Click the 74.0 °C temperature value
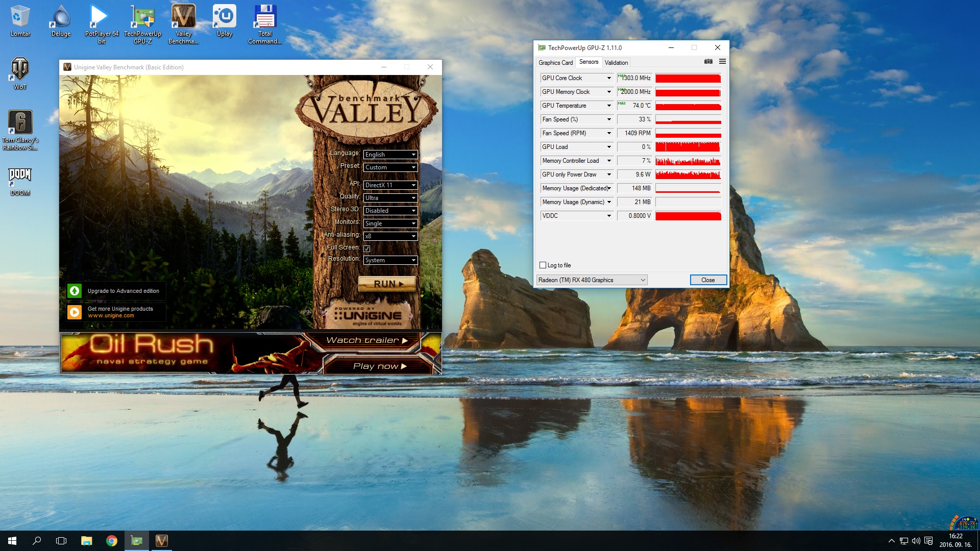Screen dimensions: 980x551 [634, 106]
